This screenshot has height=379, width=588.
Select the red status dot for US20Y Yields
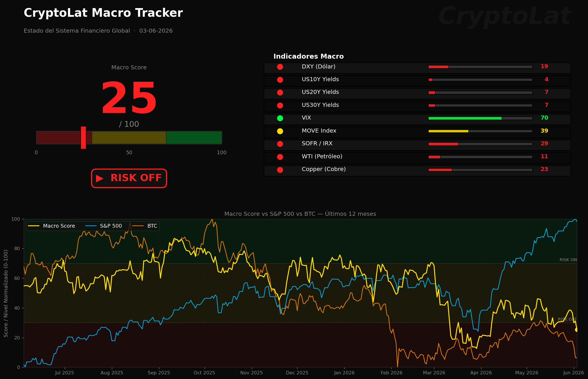tap(280, 92)
